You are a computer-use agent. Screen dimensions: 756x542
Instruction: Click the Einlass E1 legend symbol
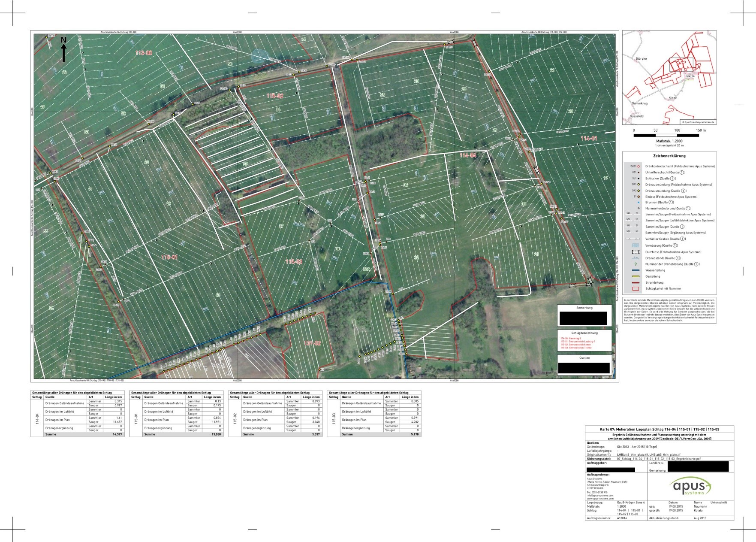coord(639,197)
